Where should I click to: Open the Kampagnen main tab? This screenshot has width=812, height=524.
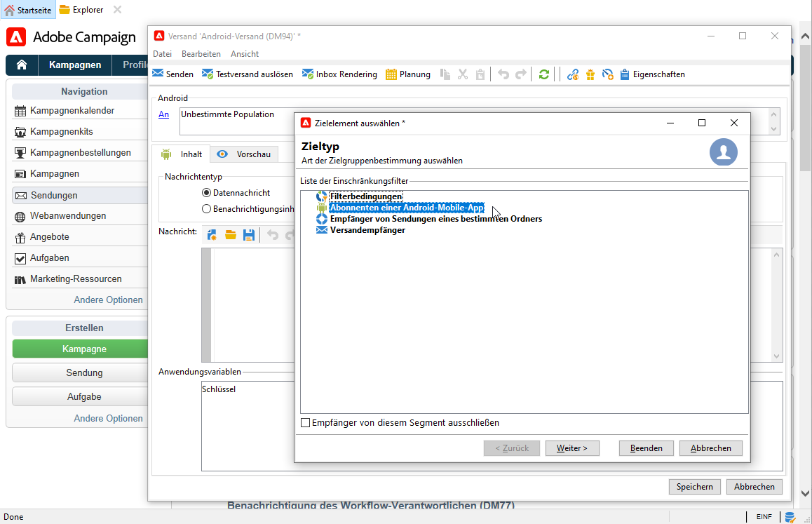tap(75, 65)
